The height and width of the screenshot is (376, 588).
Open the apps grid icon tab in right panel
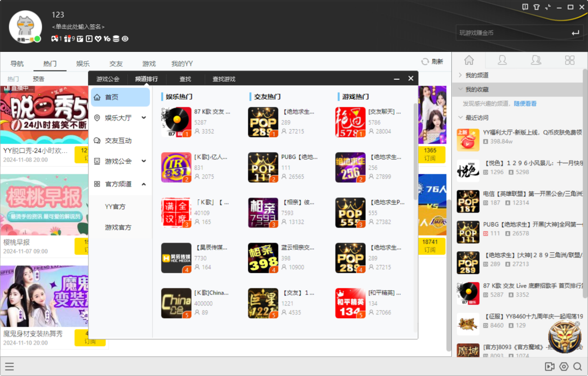coord(569,60)
